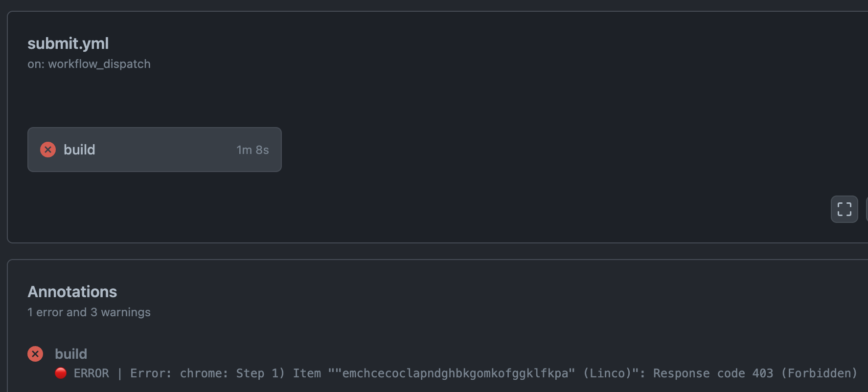The width and height of the screenshot is (868, 392).
Task: Select the fit-to-window icon in workflow graph
Action: click(844, 209)
